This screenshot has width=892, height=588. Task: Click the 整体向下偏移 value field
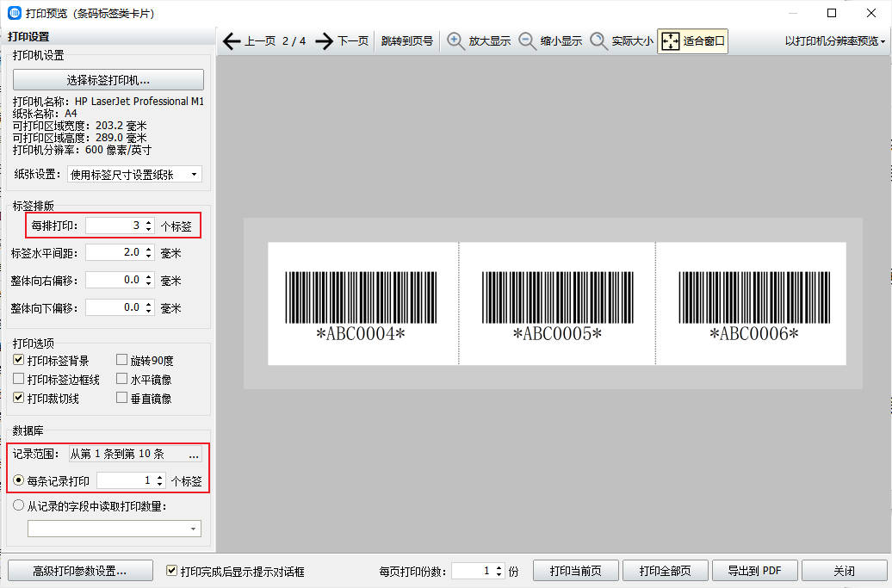(x=115, y=307)
